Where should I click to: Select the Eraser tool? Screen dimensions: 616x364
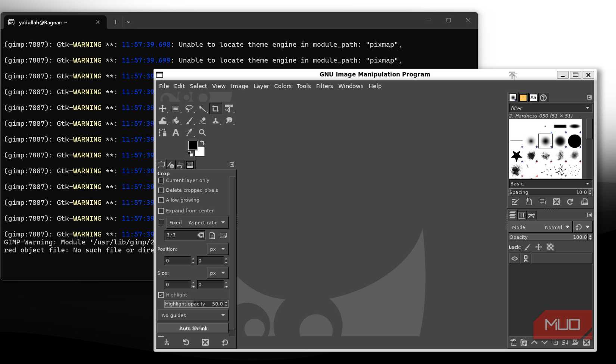[x=202, y=120]
